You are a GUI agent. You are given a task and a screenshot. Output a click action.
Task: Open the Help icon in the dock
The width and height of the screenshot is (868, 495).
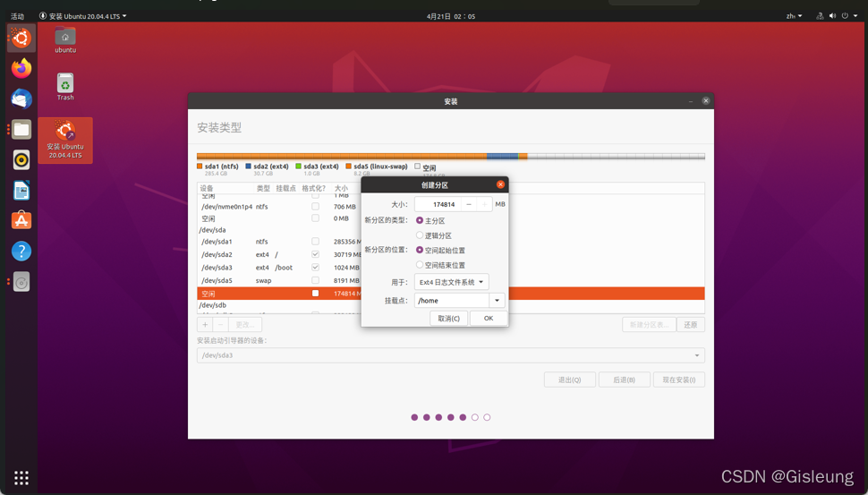pos(21,251)
